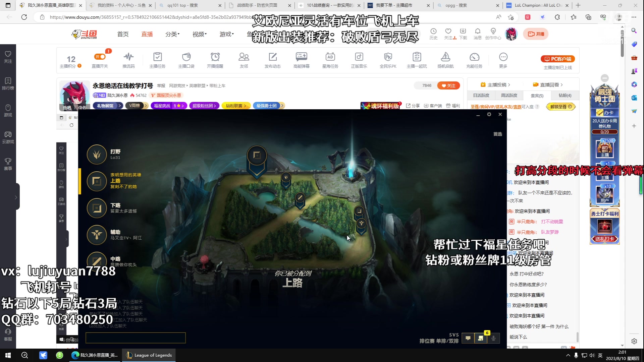Viewport: 644px width, 362px height.
Task: Open 直播回看 chevron link
Action: (548, 85)
